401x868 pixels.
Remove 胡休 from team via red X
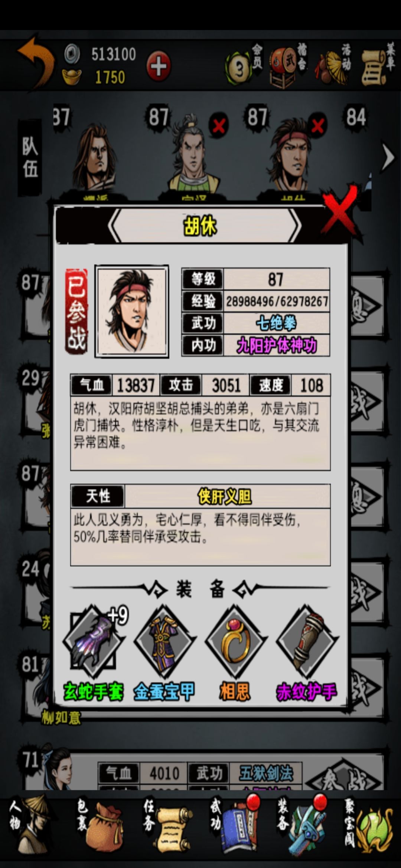pyautogui.click(x=317, y=126)
